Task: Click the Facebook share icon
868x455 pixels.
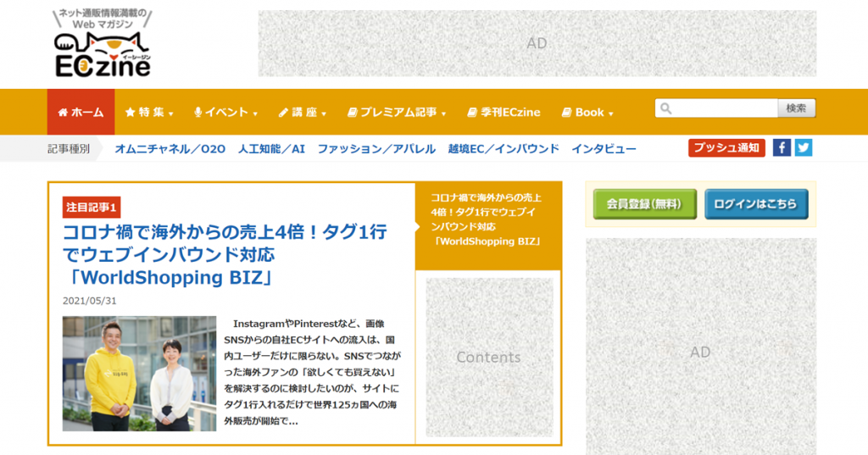Action: click(x=782, y=147)
